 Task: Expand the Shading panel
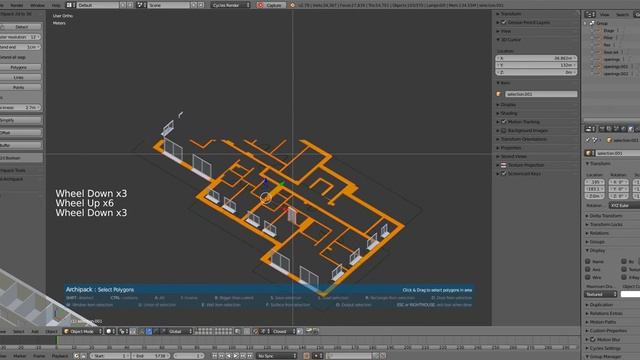(x=509, y=113)
